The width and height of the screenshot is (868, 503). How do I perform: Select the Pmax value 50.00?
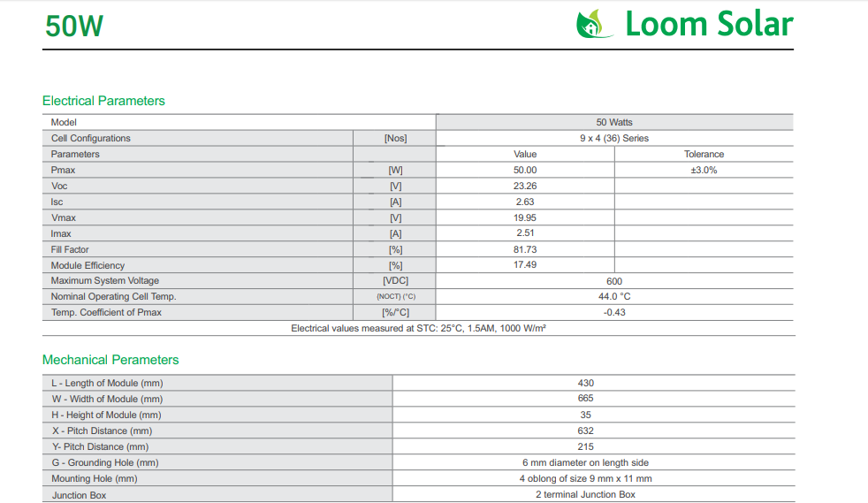tap(525, 170)
